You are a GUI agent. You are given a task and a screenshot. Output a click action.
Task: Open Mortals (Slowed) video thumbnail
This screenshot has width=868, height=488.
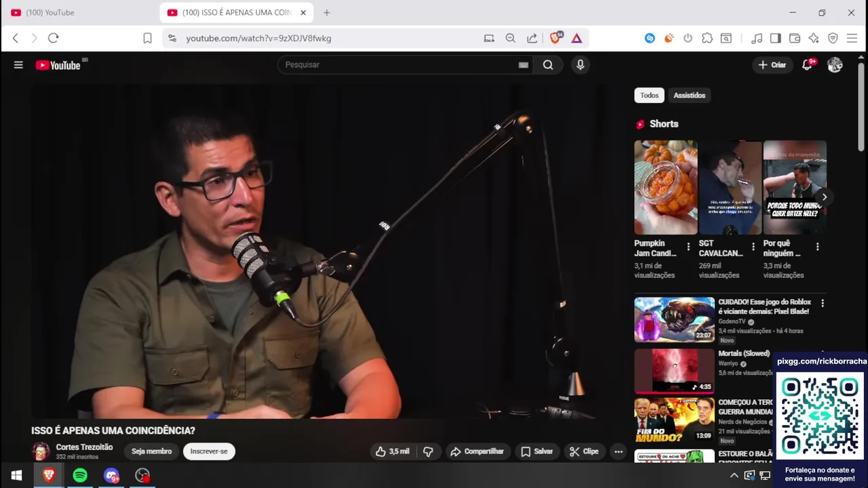[x=675, y=371]
